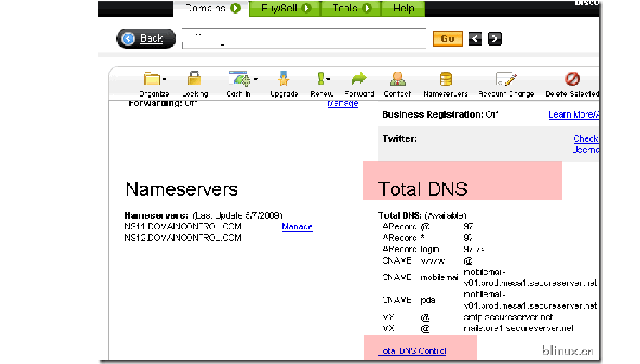Click the Cash in toolbar icon
The width and height of the screenshot is (640, 364).
239,79
